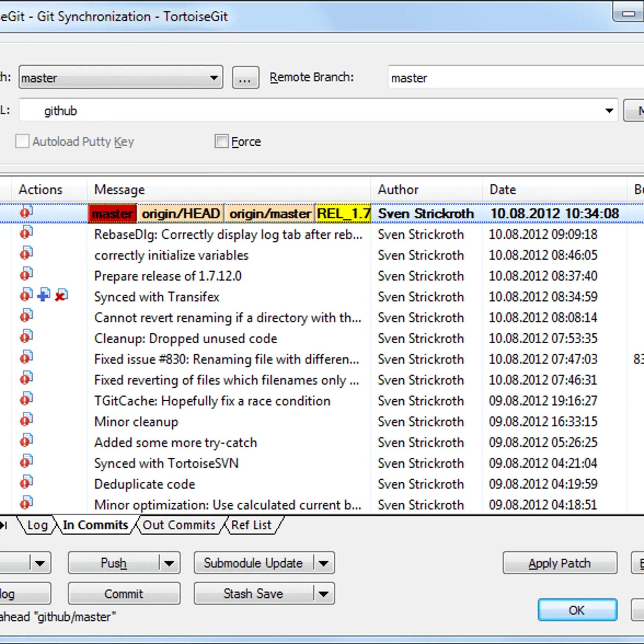Select commit 'Added some more try-catch'
Image resolution: width=644 pixels, height=644 pixels.
coord(175,443)
